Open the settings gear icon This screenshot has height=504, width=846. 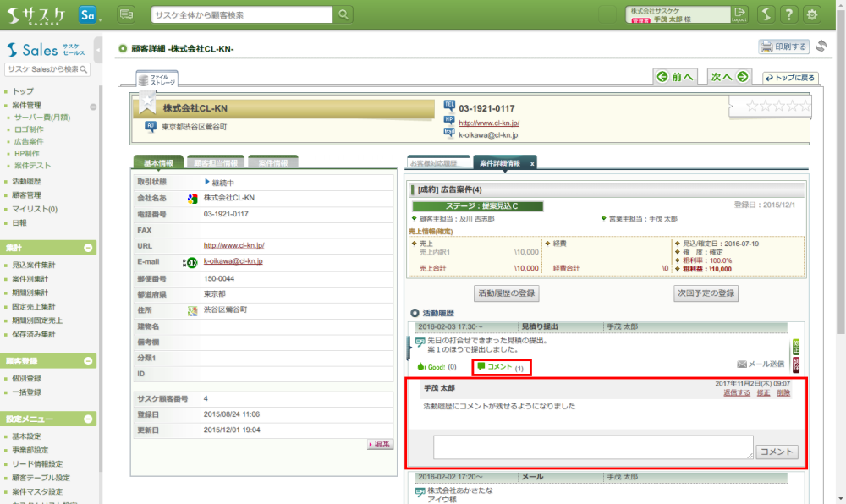coord(812,14)
